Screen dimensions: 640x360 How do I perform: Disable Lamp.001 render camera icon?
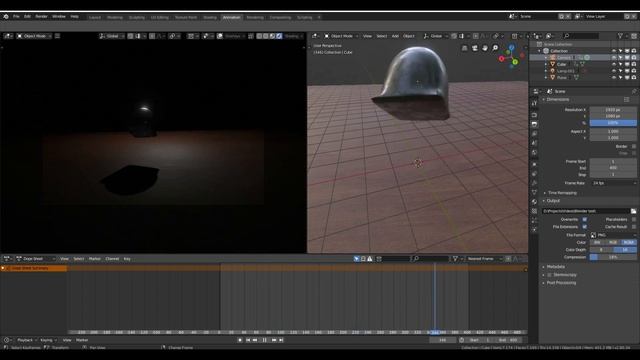coord(634,71)
